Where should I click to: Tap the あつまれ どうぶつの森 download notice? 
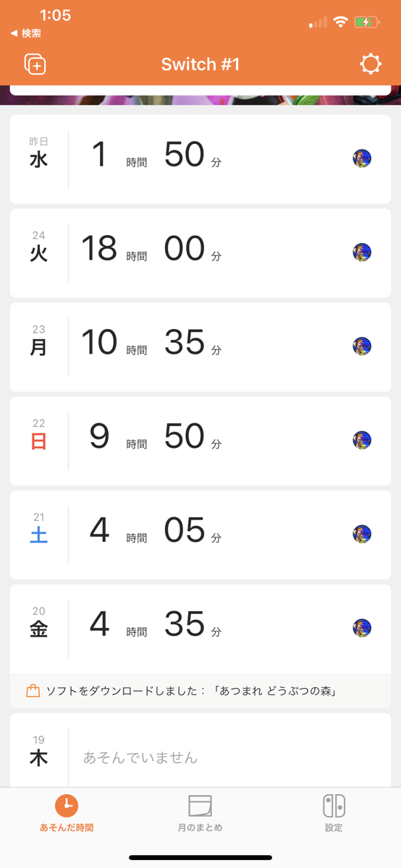(200, 691)
